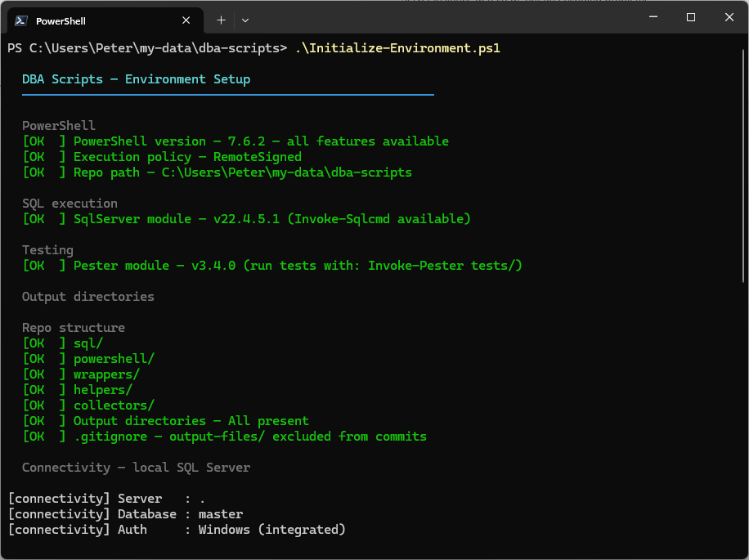Screen dimensions: 749x560
Task: Click the SqlServer module v22.4.5.1 line
Action: click(x=246, y=219)
